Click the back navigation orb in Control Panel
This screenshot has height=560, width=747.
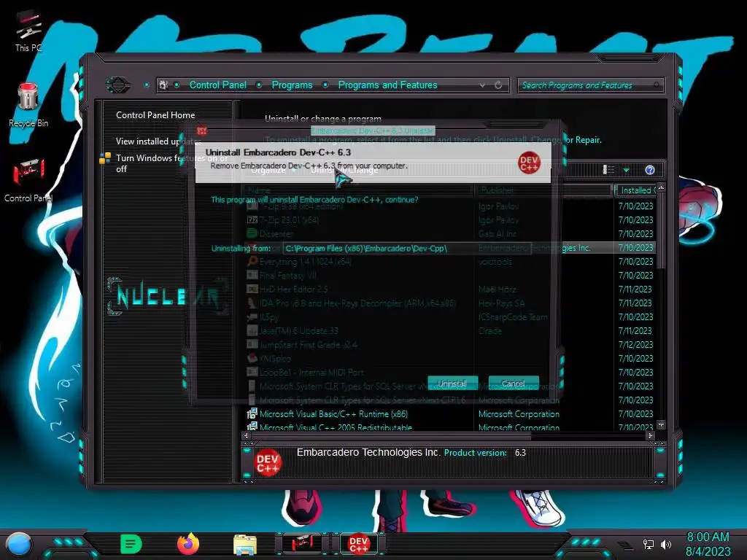click(117, 85)
